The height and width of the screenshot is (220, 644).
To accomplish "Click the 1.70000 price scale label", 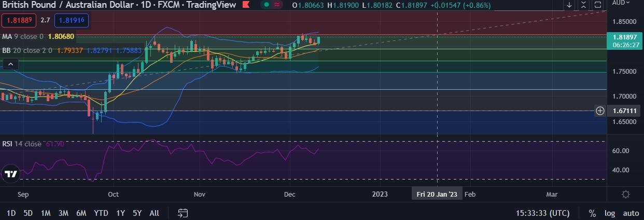I will click(624, 97).
